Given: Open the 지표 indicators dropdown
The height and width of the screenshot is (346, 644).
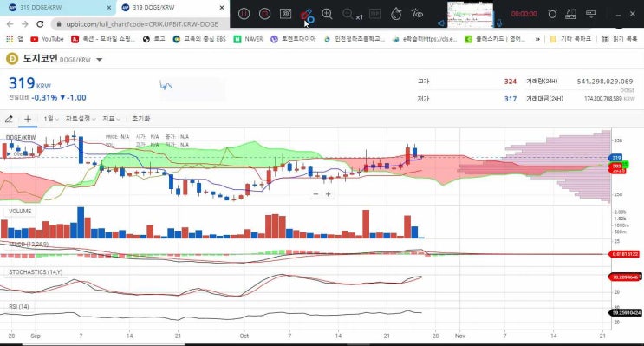Looking at the screenshot, I should click(x=111, y=119).
